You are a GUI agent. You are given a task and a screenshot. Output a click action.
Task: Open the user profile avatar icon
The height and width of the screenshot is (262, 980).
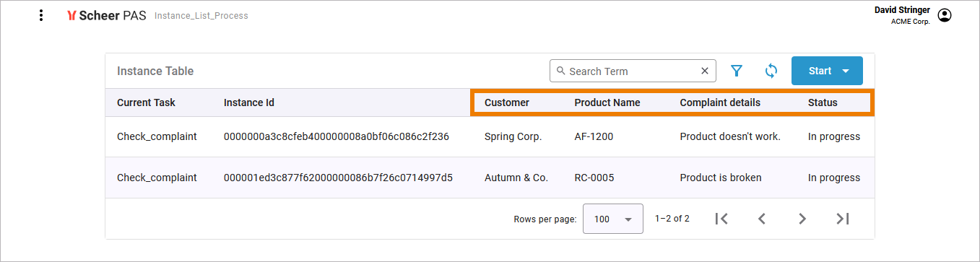(945, 15)
